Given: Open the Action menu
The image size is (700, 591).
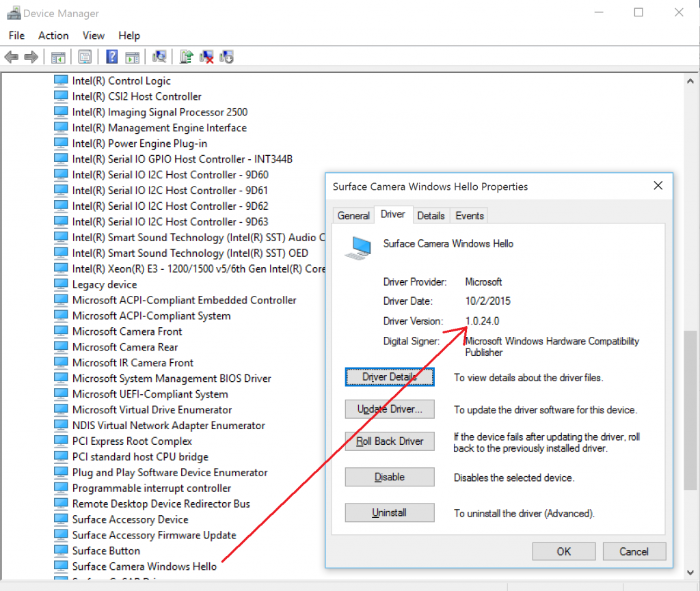Looking at the screenshot, I should pyautogui.click(x=53, y=36).
